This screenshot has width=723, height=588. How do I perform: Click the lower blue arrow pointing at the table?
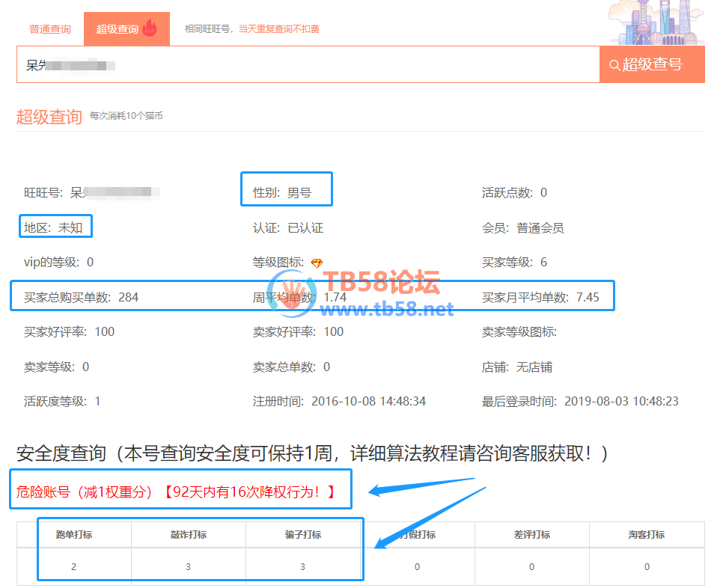(x=430, y=515)
